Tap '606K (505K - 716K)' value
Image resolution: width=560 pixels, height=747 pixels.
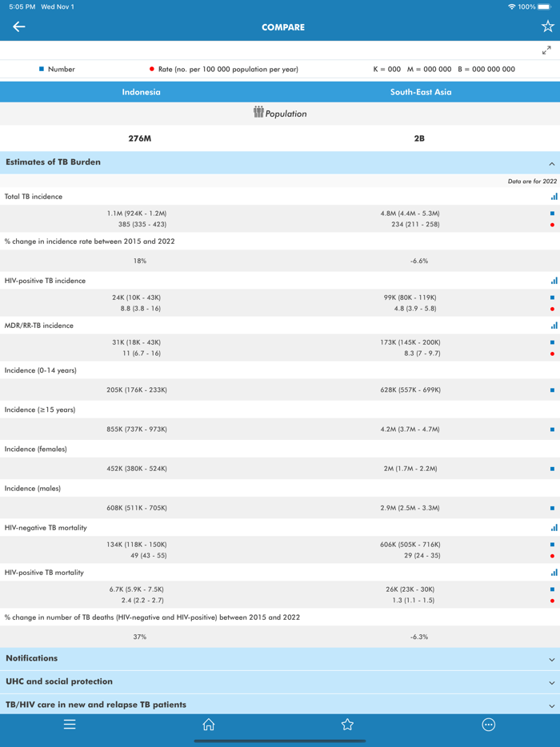tap(410, 544)
